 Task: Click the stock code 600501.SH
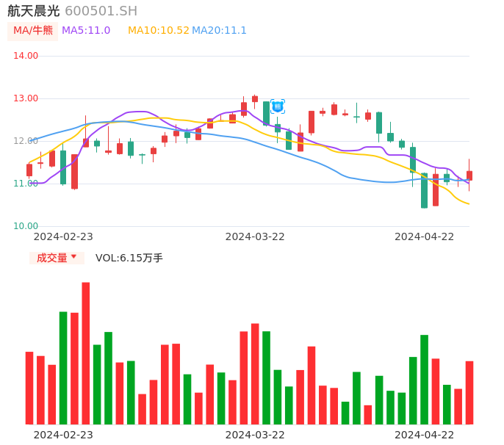tap(101, 11)
